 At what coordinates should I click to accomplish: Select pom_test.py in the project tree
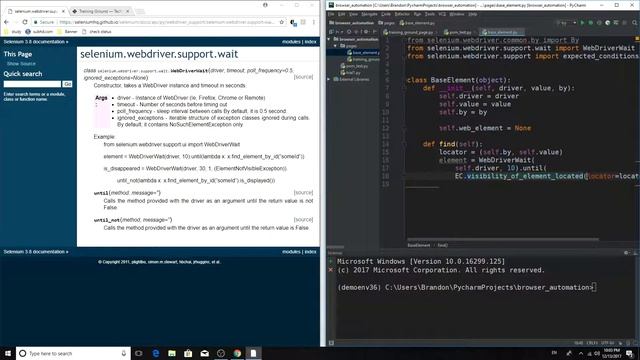pos(354,66)
